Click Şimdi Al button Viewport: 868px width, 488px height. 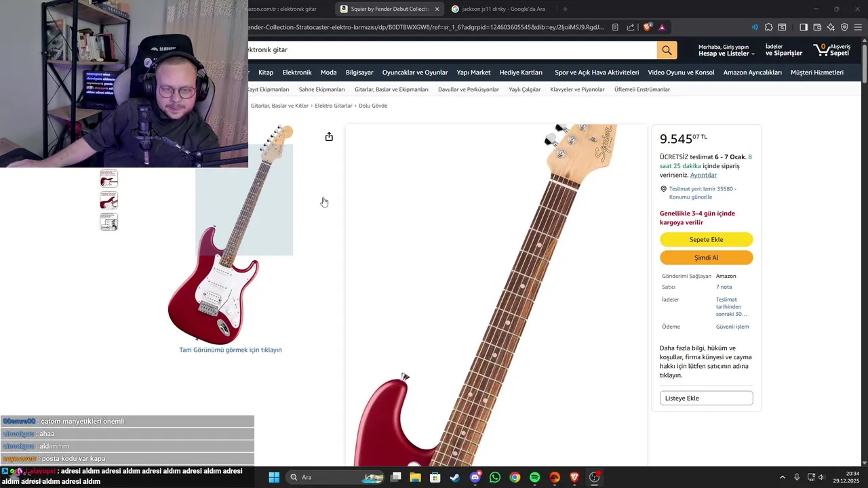(706, 258)
